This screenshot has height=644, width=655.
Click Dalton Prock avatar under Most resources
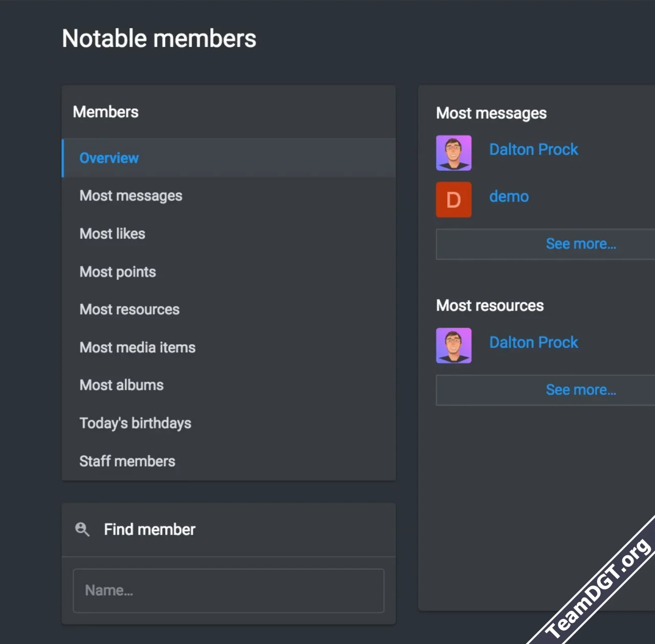[453, 345]
